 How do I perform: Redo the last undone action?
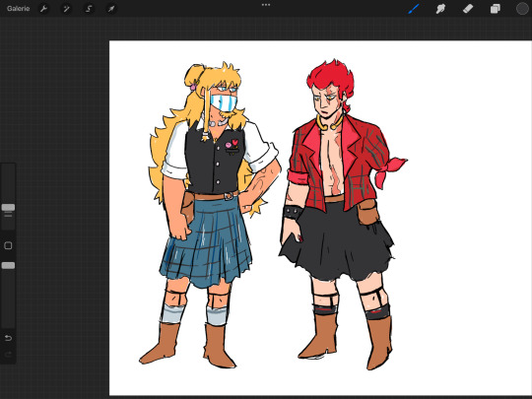pyautogui.click(x=8, y=355)
